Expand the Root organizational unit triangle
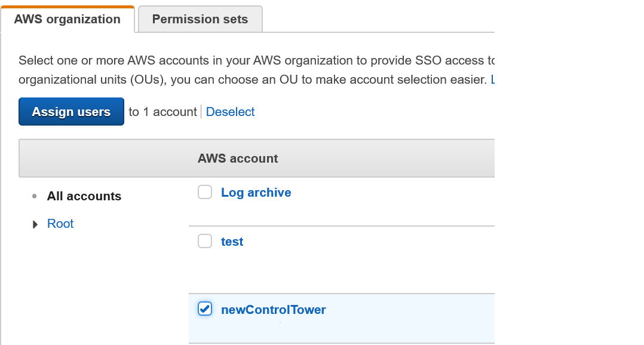 click(35, 223)
